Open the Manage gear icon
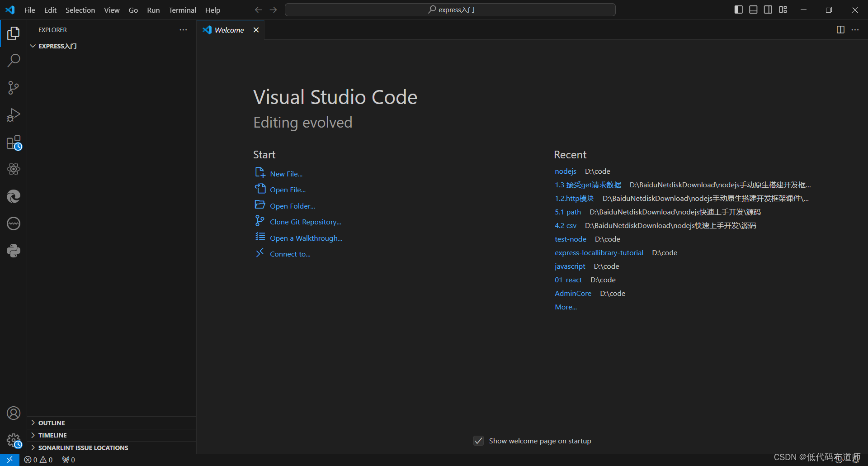The width and height of the screenshot is (868, 466). (14, 440)
